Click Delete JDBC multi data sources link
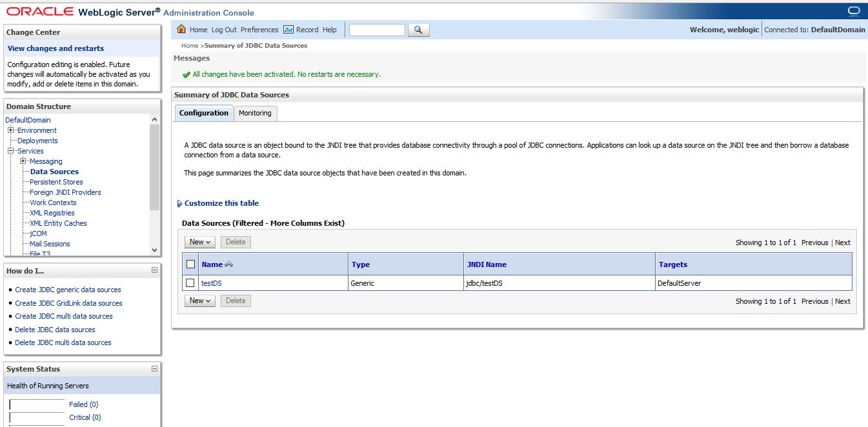The height and width of the screenshot is (427, 868). click(x=63, y=343)
